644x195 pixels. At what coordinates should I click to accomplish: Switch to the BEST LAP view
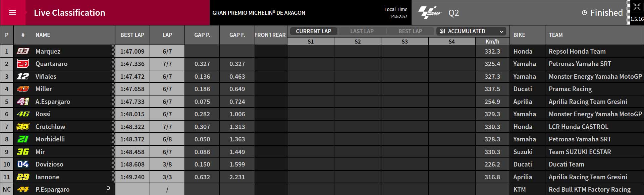coord(410,31)
